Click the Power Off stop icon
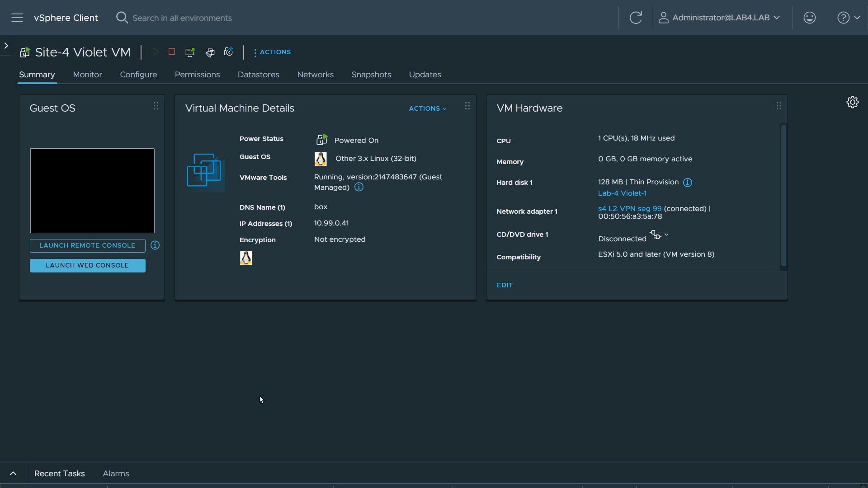This screenshot has height=488, width=868. [x=172, y=52]
